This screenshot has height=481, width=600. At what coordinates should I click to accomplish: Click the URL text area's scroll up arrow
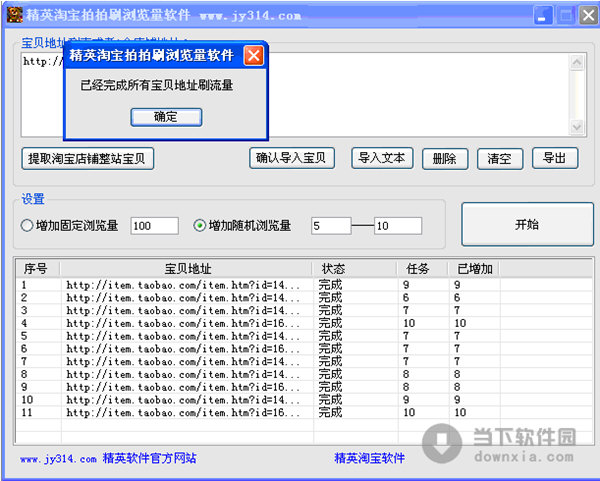pos(577,62)
